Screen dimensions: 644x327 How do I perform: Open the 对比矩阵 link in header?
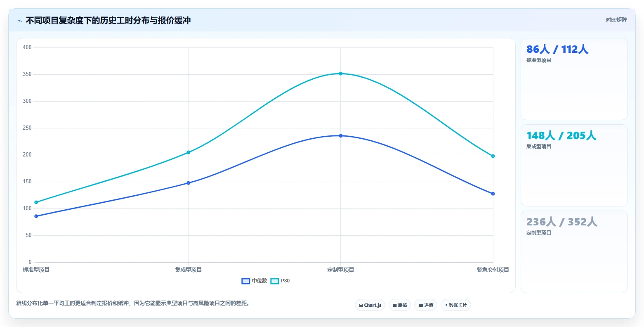pos(616,20)
